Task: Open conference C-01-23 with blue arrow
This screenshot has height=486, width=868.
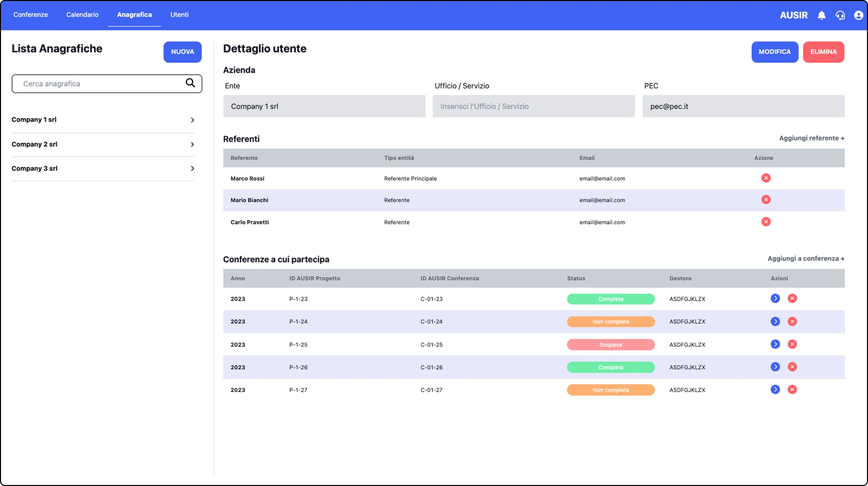Action: tap(775, 298)
